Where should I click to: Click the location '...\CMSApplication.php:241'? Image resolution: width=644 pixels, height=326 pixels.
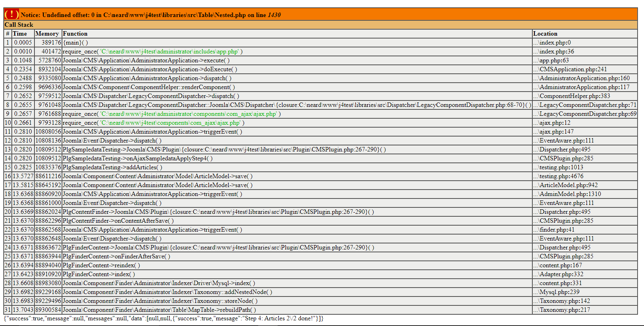(570, 69)
